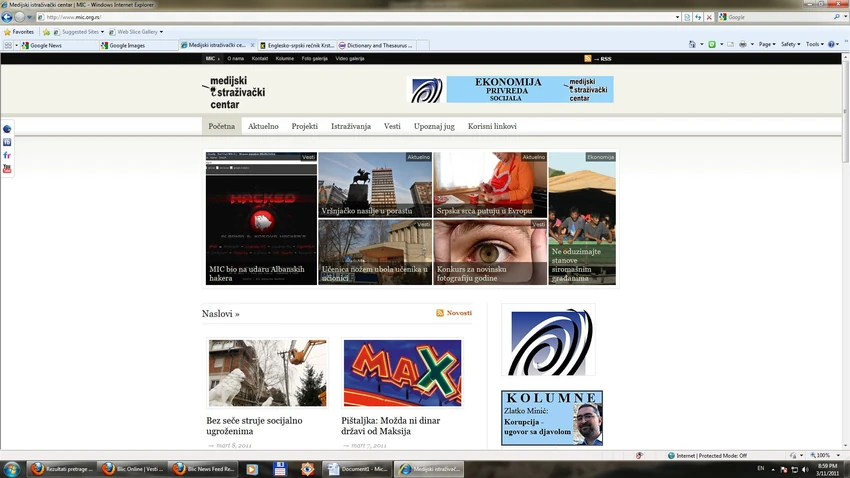The height and width of the screenshot is (478, 850).
Task: Open article 'Bez seče struje socijalno ugroženima'
Action: point(254,426)
